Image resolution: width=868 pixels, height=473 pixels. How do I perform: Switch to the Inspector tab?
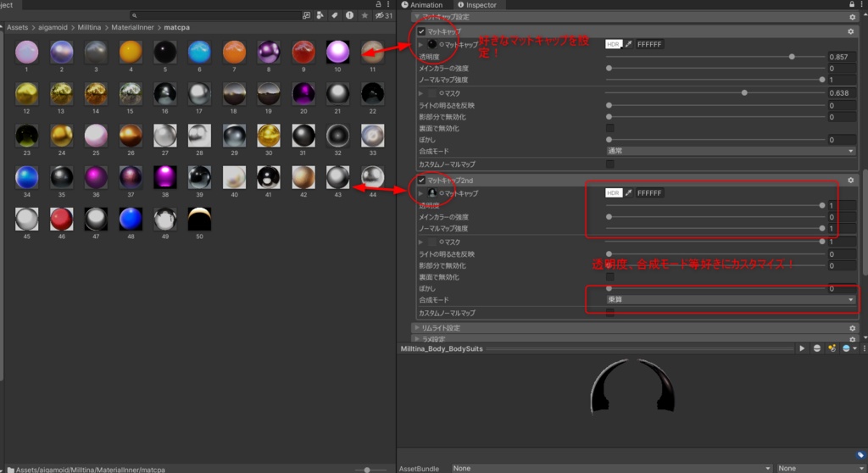click(477, 4)
